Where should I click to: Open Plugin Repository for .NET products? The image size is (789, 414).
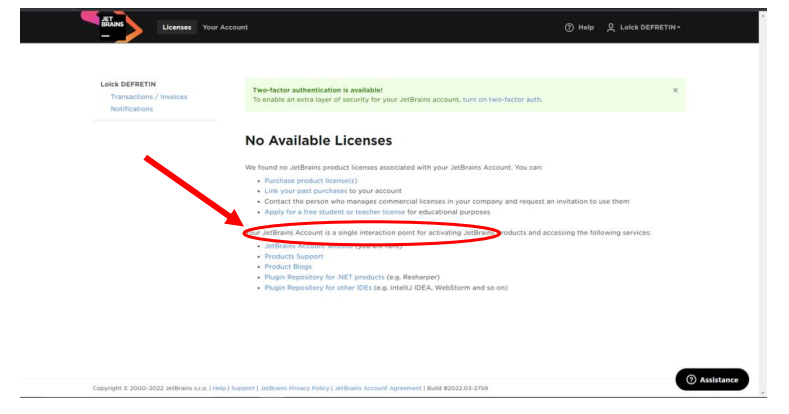[324, 277]
